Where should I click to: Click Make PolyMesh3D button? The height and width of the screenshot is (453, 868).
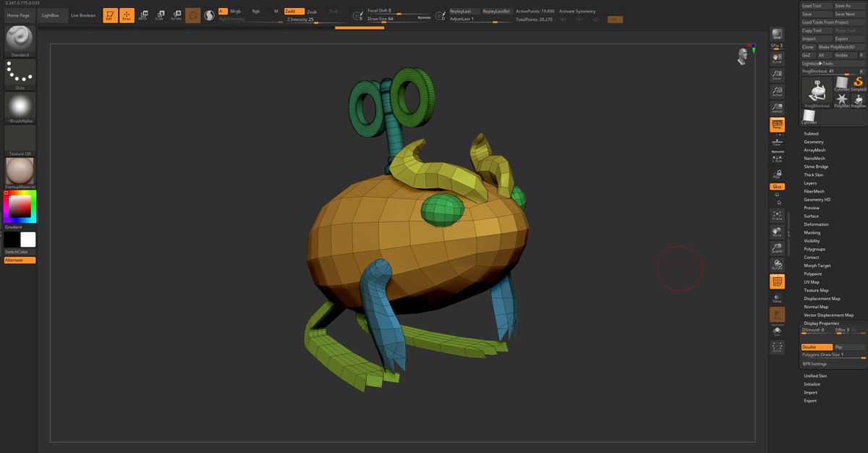pos(841,47)
